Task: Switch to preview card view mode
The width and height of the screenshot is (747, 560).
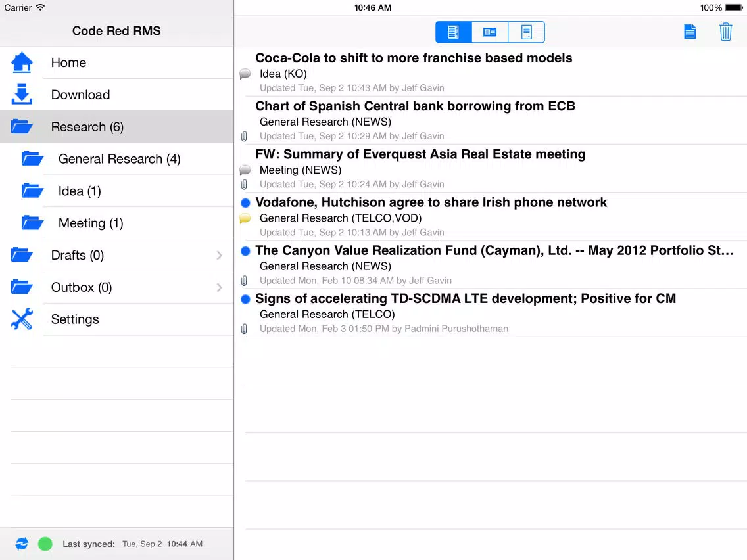Action: (490, 32)
